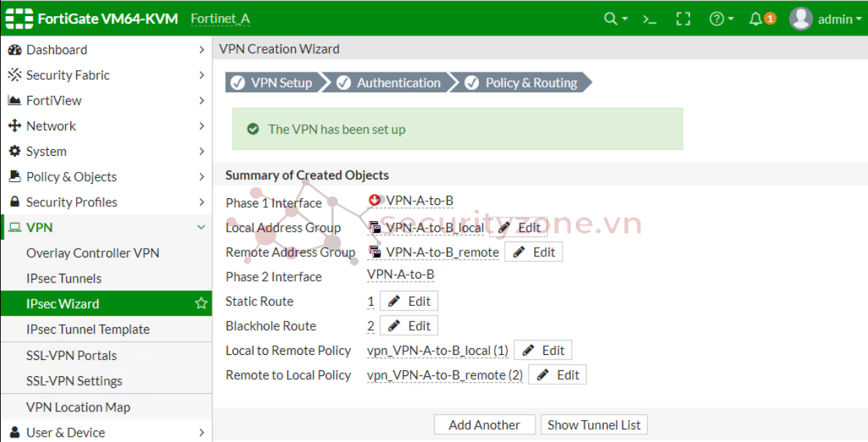Screen dimensions: 868x442
Task: Click VPN-A-to-B_local group name link
Action: pyautogui.click(x=435, y=228)
